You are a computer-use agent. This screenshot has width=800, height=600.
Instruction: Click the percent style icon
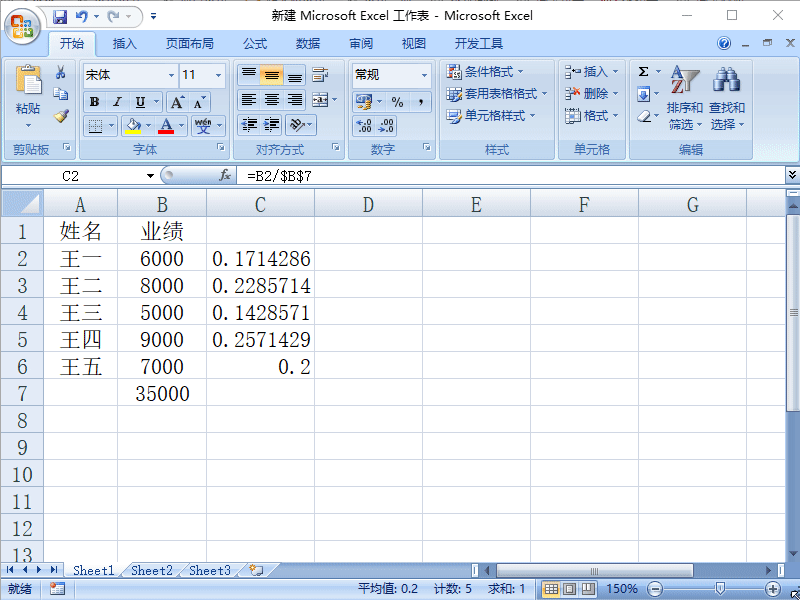click(398, 103)
